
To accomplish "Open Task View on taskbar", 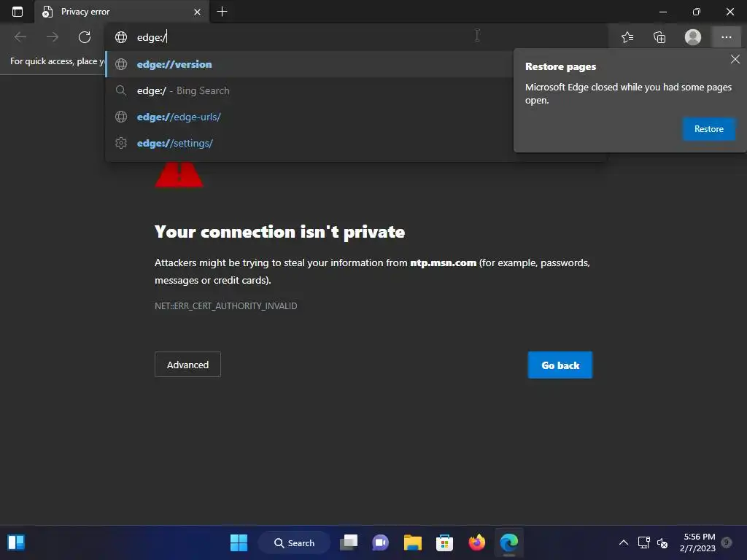I will pos(349,542).
